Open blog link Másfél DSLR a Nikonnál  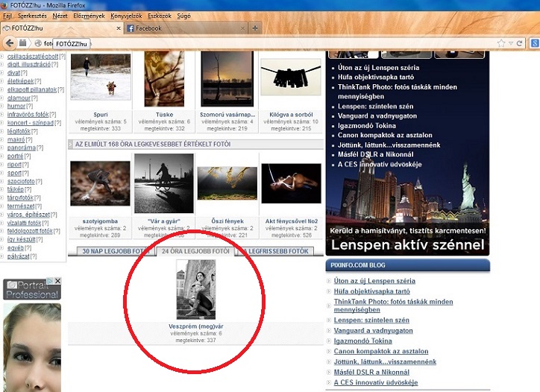[x=371, y=372]
